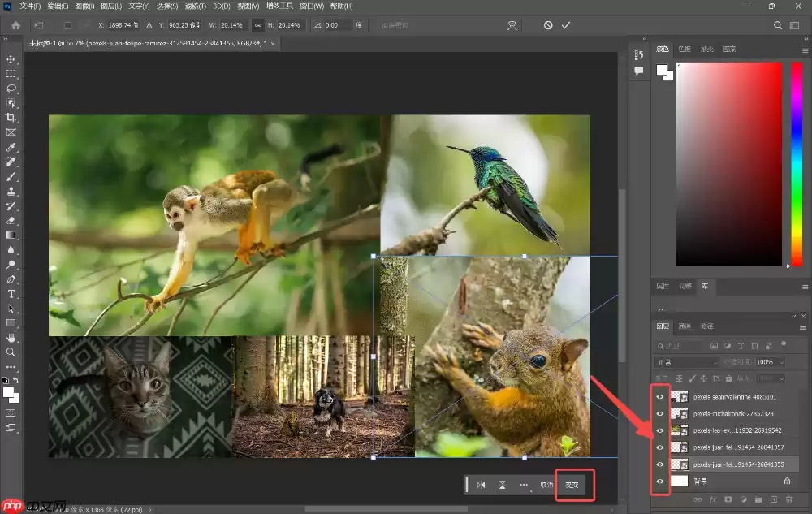812x514 pixels.
Task: Select the Move tool
Action: coord(11,60)
